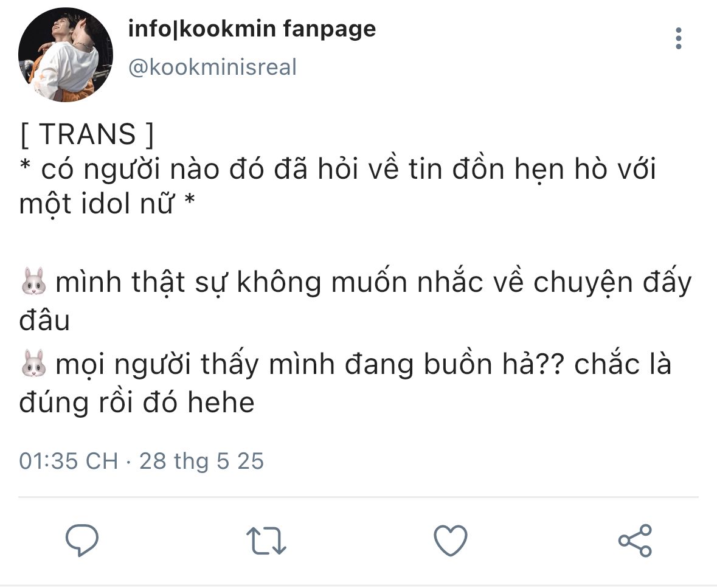Open the three-dot more options menu
Image resolution: width=717 pixels, height=588 pixels.
pyautogui.click(x=679, y=38)
